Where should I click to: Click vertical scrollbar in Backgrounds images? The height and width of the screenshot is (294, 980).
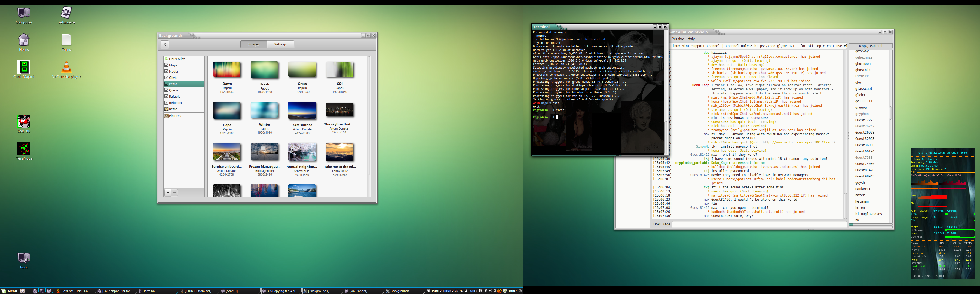[369, 116]
